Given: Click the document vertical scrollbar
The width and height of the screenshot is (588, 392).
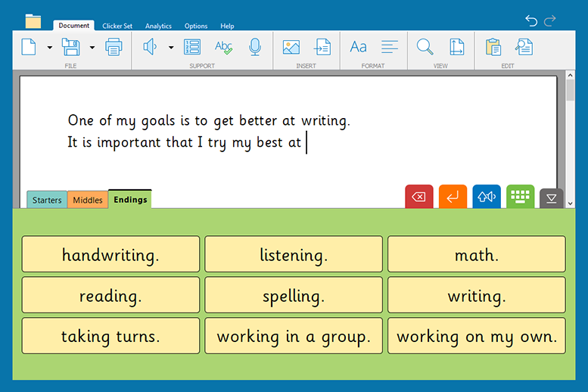Looking at the screenshot, I should (x=570, y=136).
